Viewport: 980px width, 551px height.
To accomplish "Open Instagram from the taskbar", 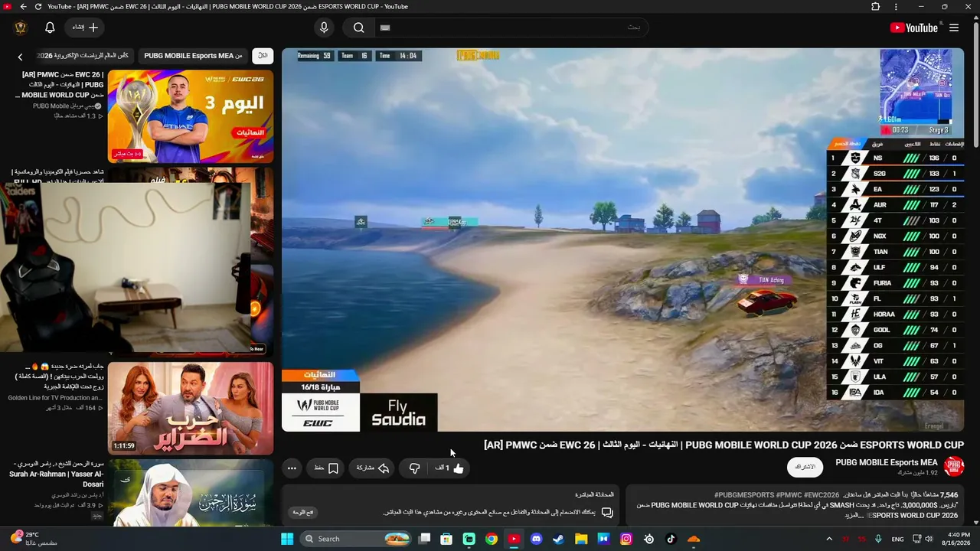I will [x=626, y=539].
